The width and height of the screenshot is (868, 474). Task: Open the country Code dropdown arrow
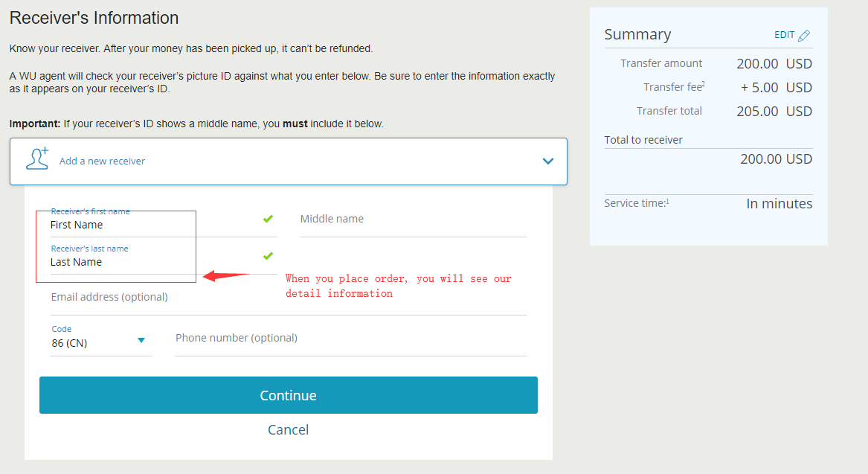click(141, 340)
